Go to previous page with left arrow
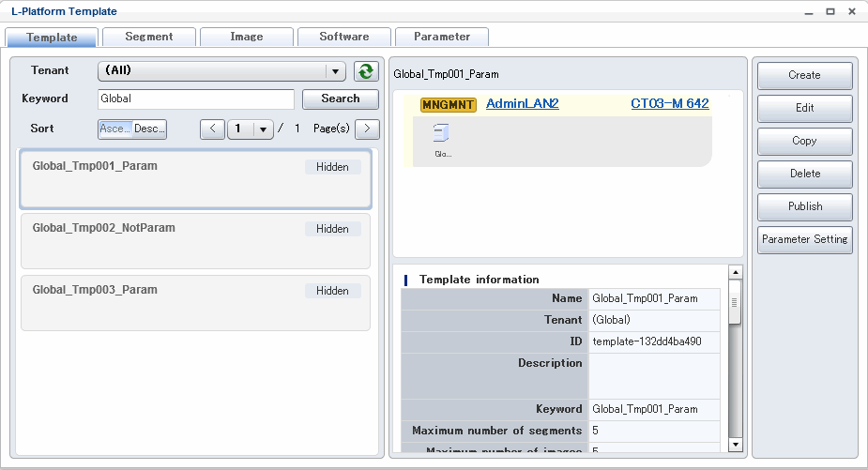The width and height of the screenshot is (868, 470). (212, 129)
